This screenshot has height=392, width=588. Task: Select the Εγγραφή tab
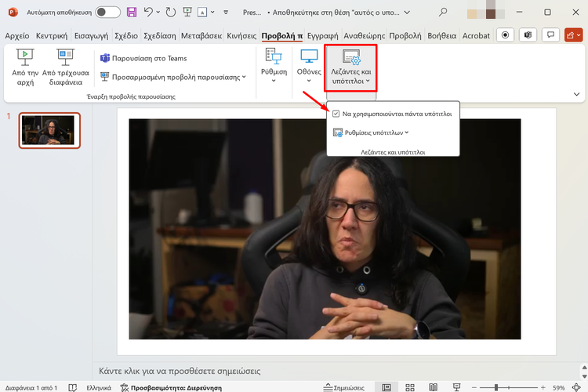(322, 36)
